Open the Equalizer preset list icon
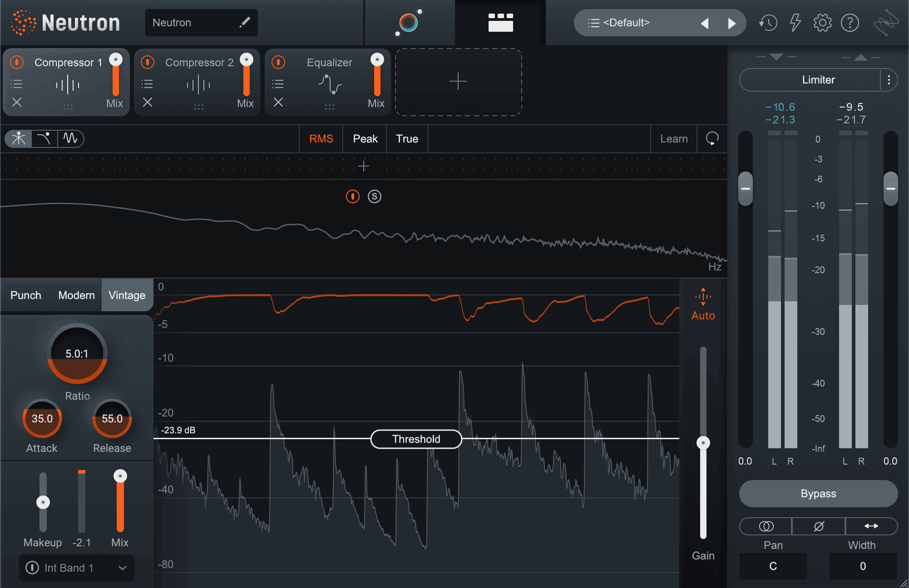 tap(278, 84)
